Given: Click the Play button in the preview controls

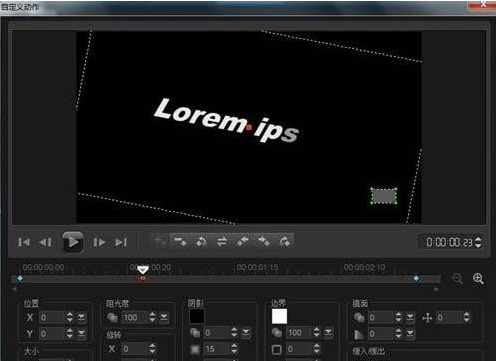Looking at the screenshot, I should tap(73, 242).
